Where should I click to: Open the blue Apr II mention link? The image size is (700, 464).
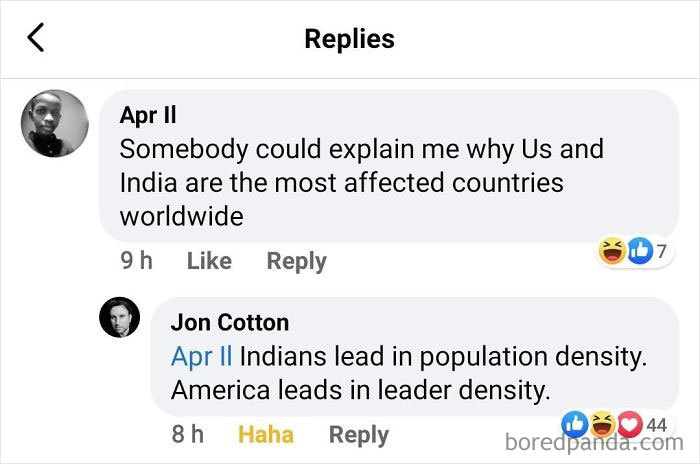click(x=201, y=357)
